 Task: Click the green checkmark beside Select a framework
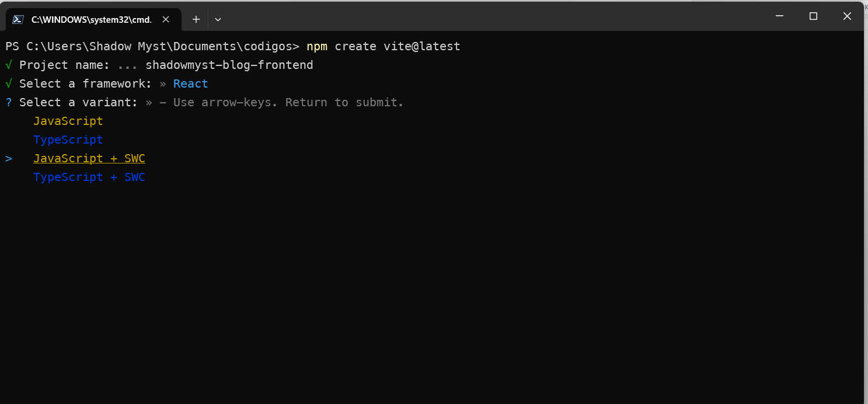click(x=9, y=83)
